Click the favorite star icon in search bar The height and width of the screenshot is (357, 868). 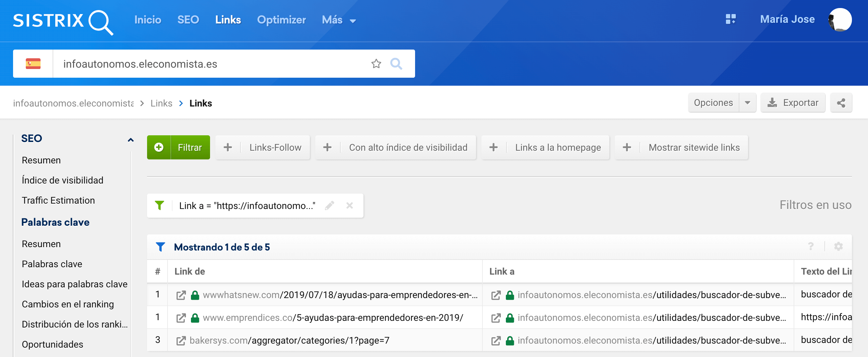pyautogui.click(x=376, y=64)
